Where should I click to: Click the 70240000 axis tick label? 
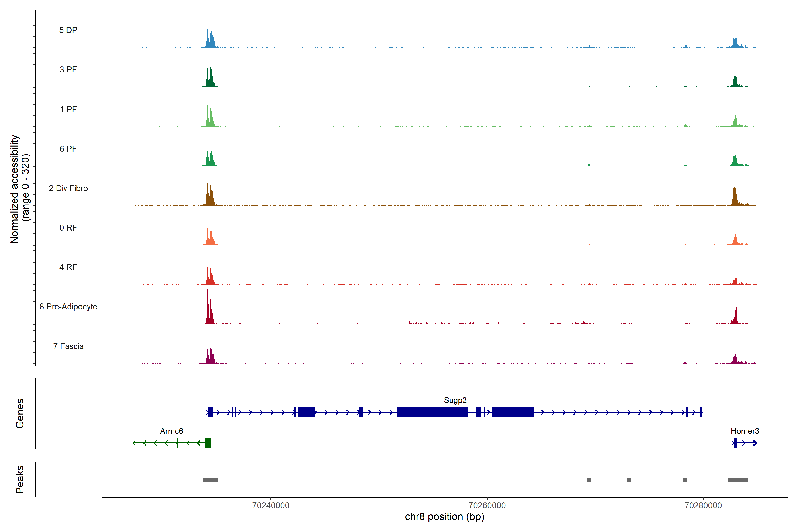[x=271, y=506]
